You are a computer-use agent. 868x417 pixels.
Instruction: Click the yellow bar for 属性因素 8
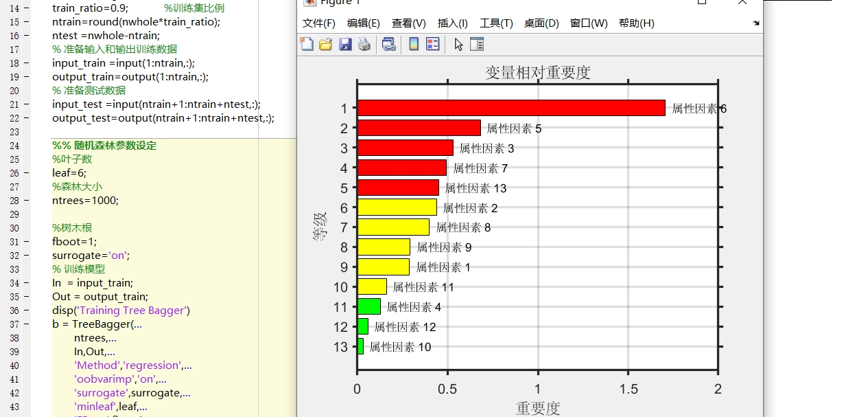(x=393, y=227)
